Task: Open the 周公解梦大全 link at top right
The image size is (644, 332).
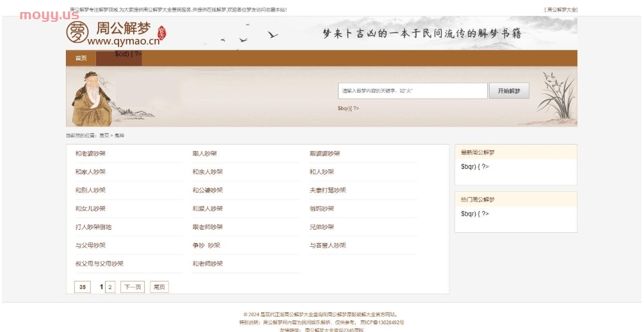Action: pos(561,10)
